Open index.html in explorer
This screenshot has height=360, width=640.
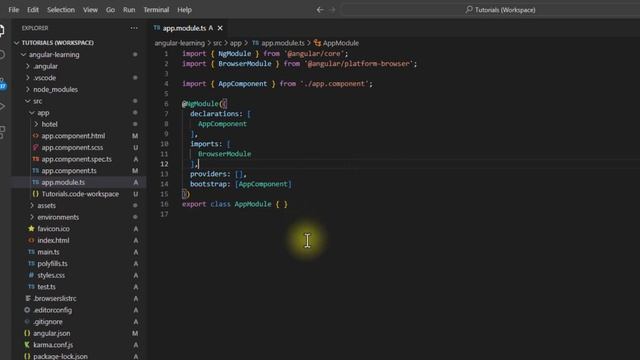[53, 240]
